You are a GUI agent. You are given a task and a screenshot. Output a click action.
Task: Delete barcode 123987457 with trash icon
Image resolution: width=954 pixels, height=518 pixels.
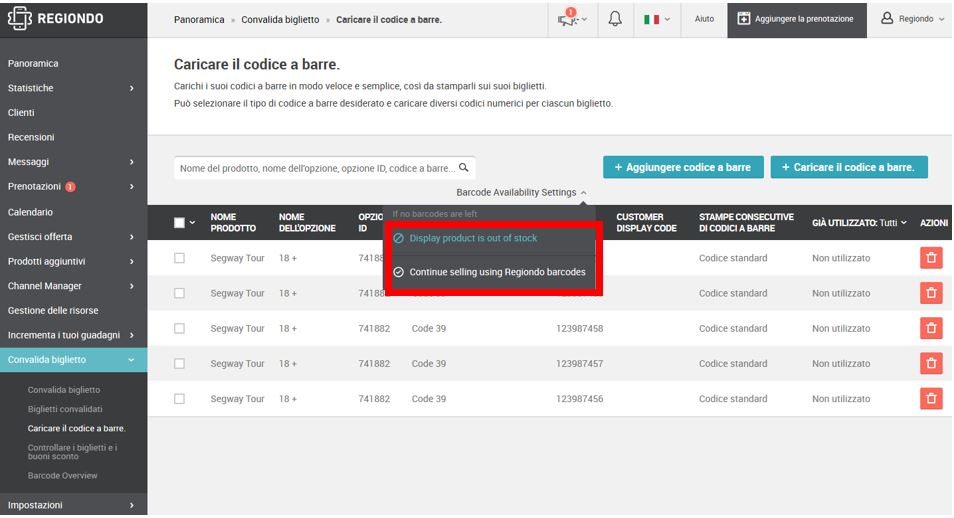tap(931, 364)
